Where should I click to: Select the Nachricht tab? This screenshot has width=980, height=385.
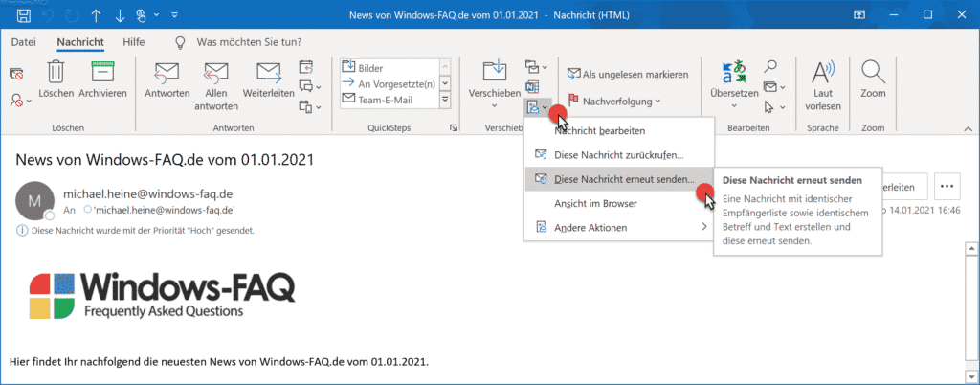pyautogui.click(x=80, y=42)
